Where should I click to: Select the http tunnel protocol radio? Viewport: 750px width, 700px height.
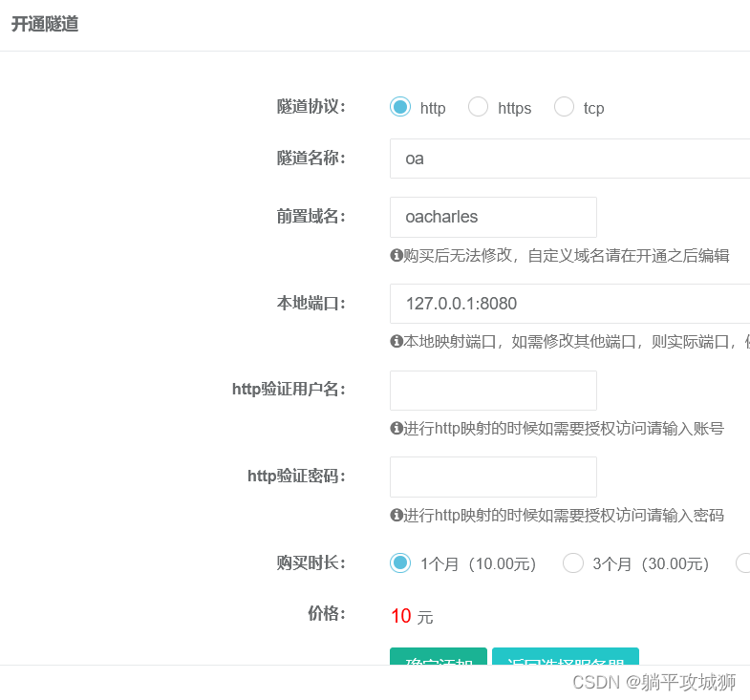tap(400, 107)
